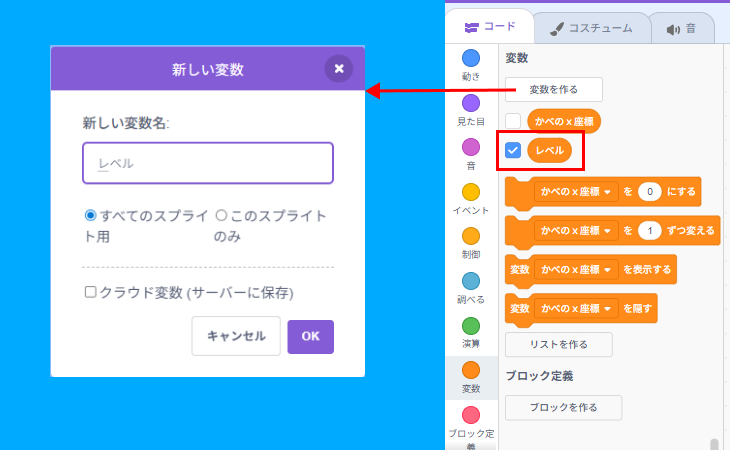Image resolution: width=730 pixels, height=450 pixels.
Task: Open the 音 (Sound) block category
Action: click(x=470, y=147)
